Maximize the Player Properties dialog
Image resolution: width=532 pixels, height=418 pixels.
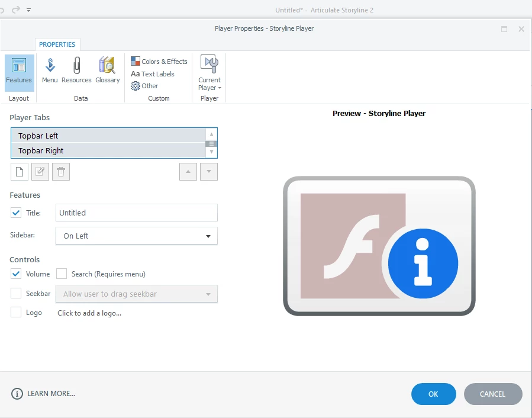point(504,29)
